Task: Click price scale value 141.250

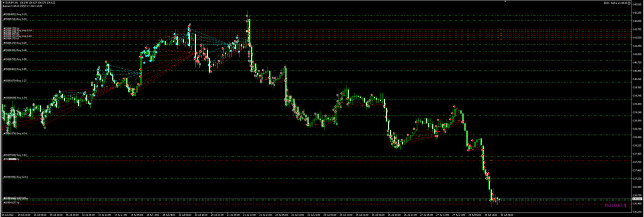Action: pos(638,46)
